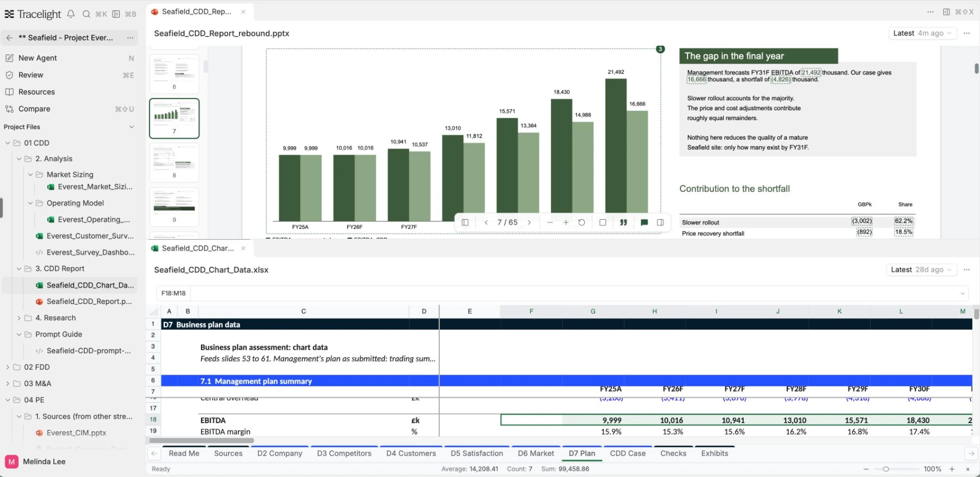Screen dimensions: 980x477
Task: Toggle comments with the speech bubble icon
Action: (x=644, y=222)
